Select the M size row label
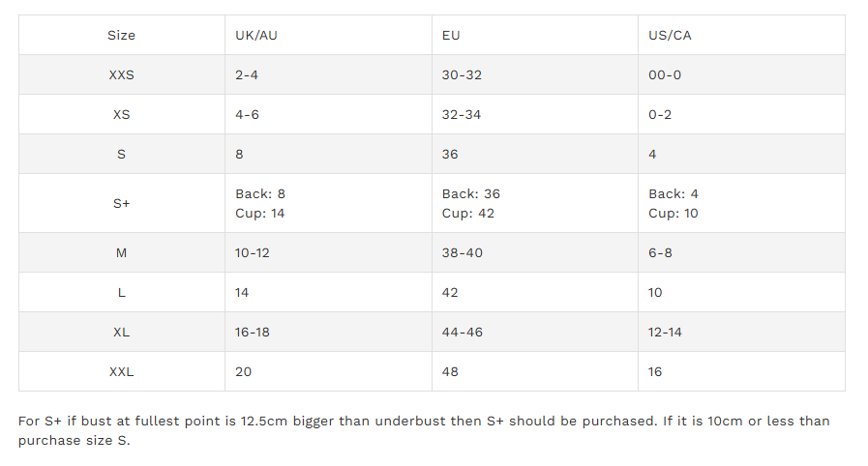The height and width of the screenshot is (466, 868). click(x=121, y=253)
